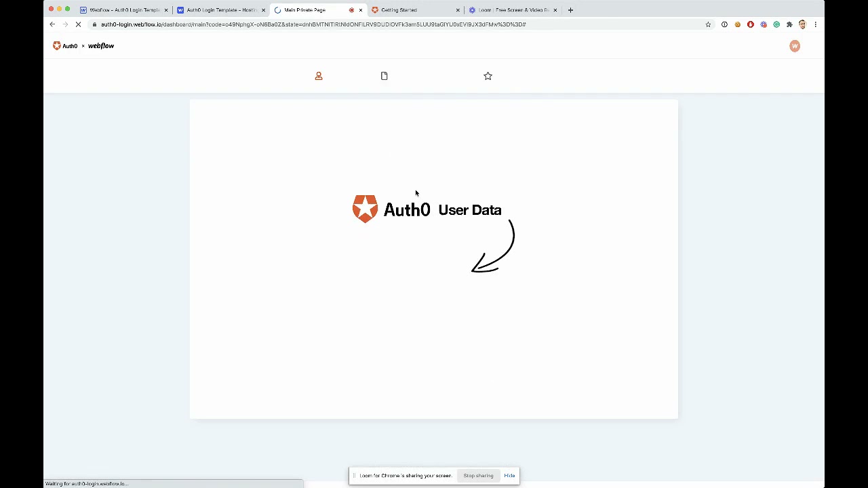The width and height of the screenshot is (868, 488).
Task: Open the Chrome profile avatar in the toolbar
Action: click(x=802, y=24)
